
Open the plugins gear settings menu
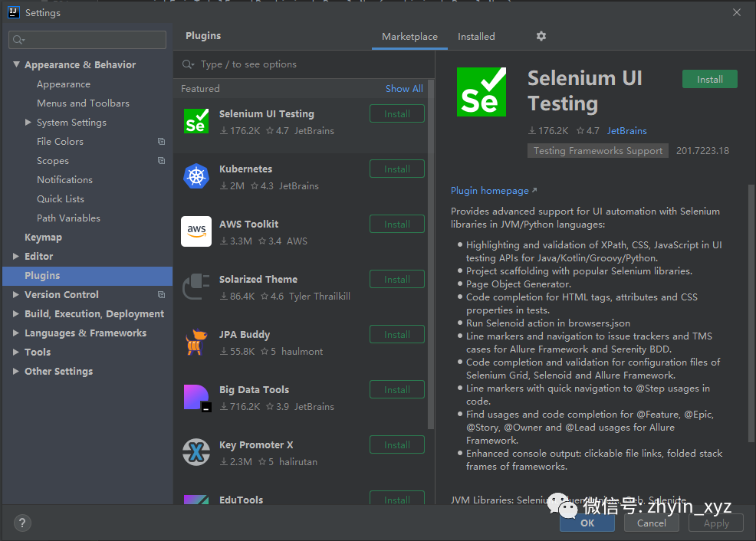(541, 36)
